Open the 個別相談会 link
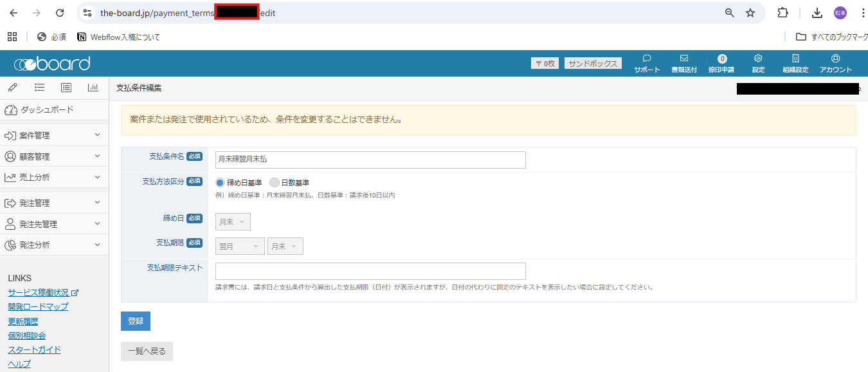Image resolution: width=868 pixels, height=372 pixels. pyautogui.click(x=27, y=335)
